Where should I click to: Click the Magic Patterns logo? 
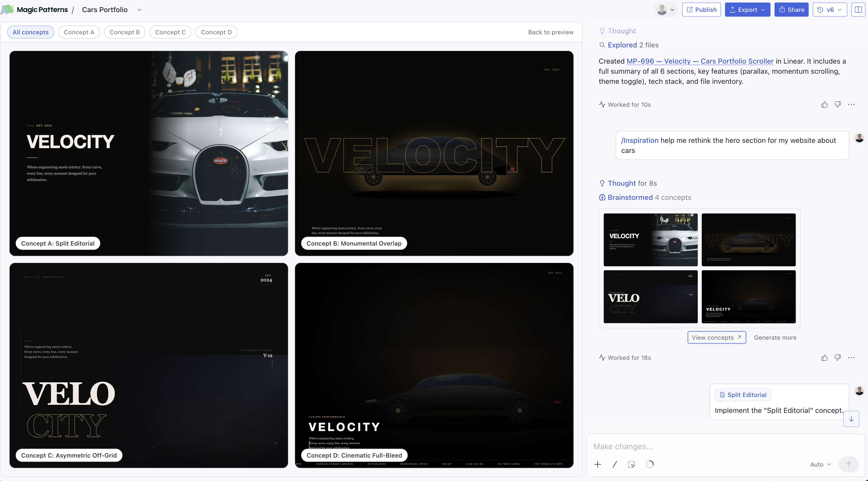[x=34, y=9]
